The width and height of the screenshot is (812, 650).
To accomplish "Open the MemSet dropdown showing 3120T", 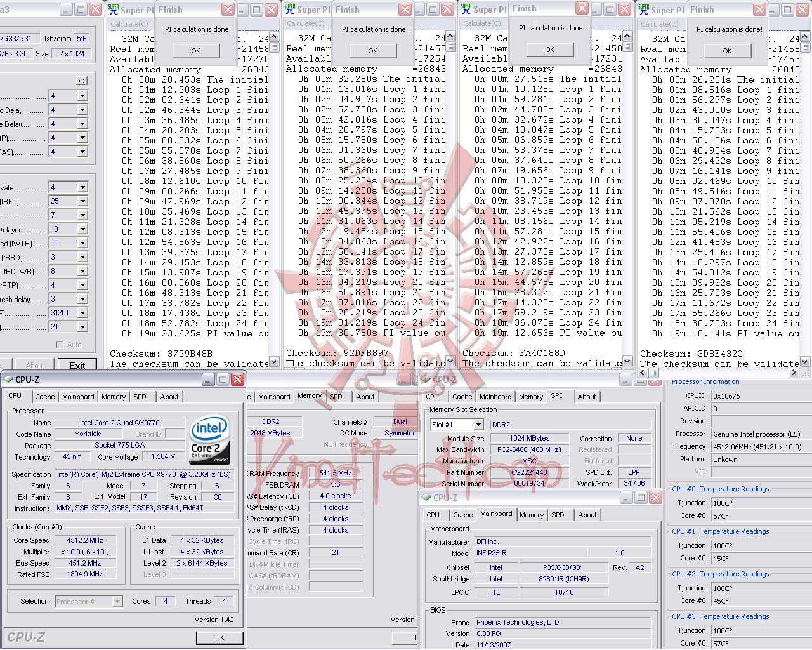I will (x=82, y=313).
